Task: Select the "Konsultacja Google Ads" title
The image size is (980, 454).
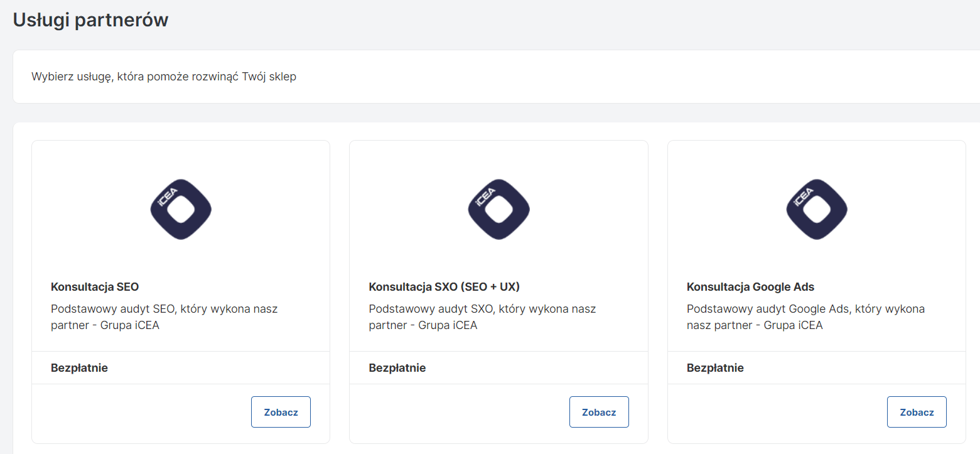Action: pyautogui.click(x=750, y=287)
